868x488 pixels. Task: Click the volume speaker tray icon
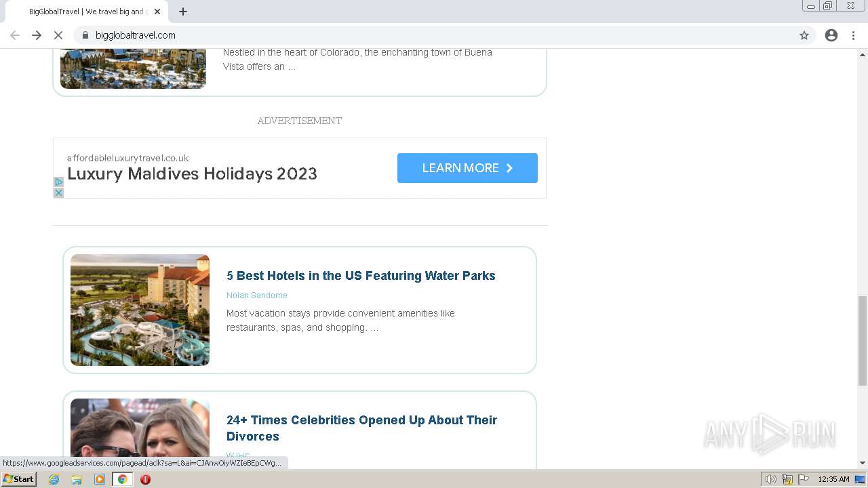click(771, 479)
